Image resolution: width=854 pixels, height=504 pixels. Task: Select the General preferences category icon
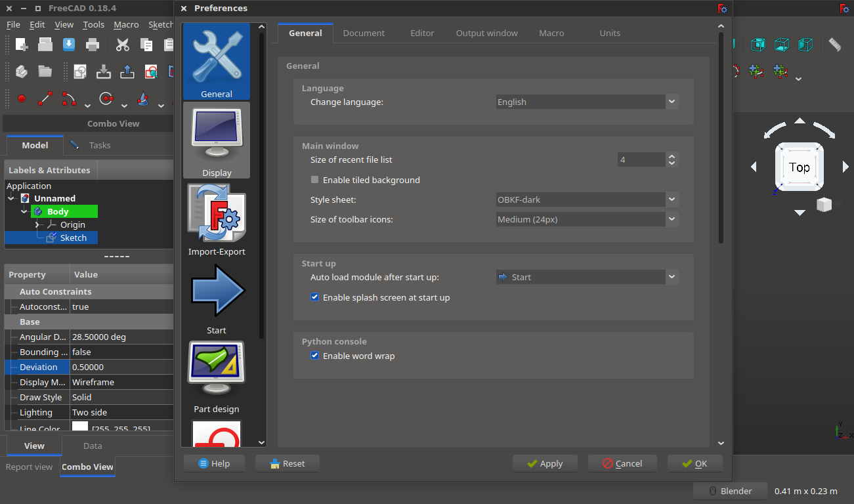click(x=217, y=62)
